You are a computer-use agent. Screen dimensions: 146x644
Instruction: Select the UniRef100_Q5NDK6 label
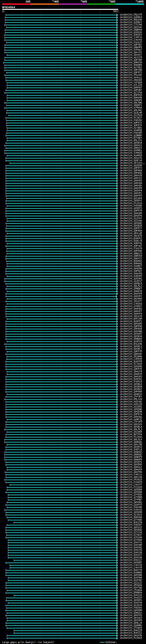click(x=131, y=339)
